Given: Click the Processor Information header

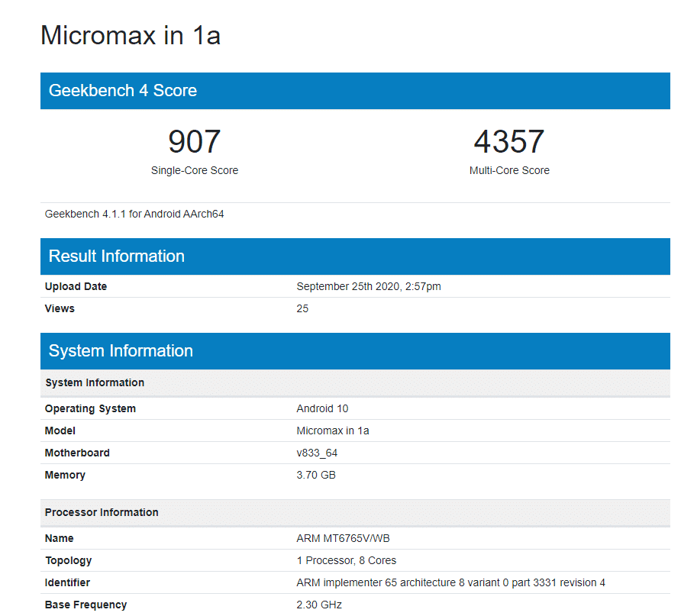Looking at the screenshot, I should [102, 512].
